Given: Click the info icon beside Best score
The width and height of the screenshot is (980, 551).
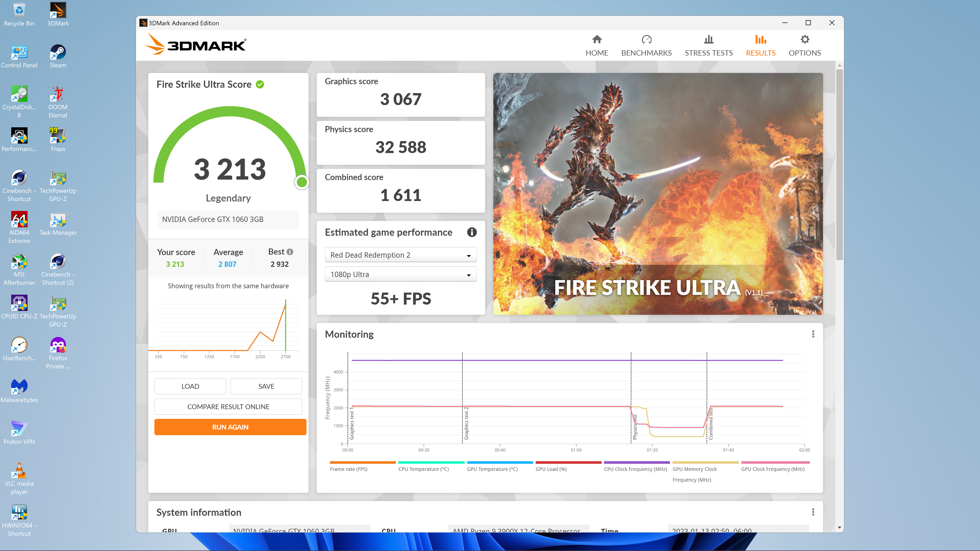Looking at the screenshot, I should point(290,252).
